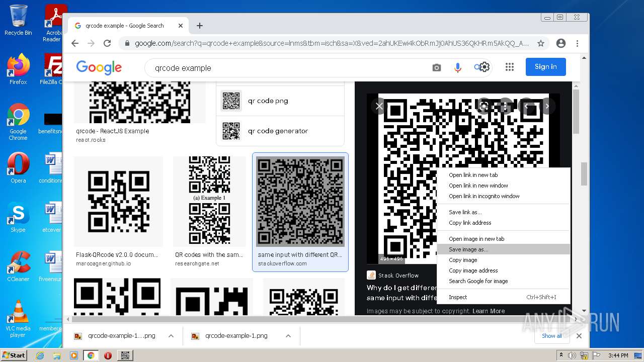
Task: Choose Search Google for image
Action: pyautogui.click(x=504, y=281)
